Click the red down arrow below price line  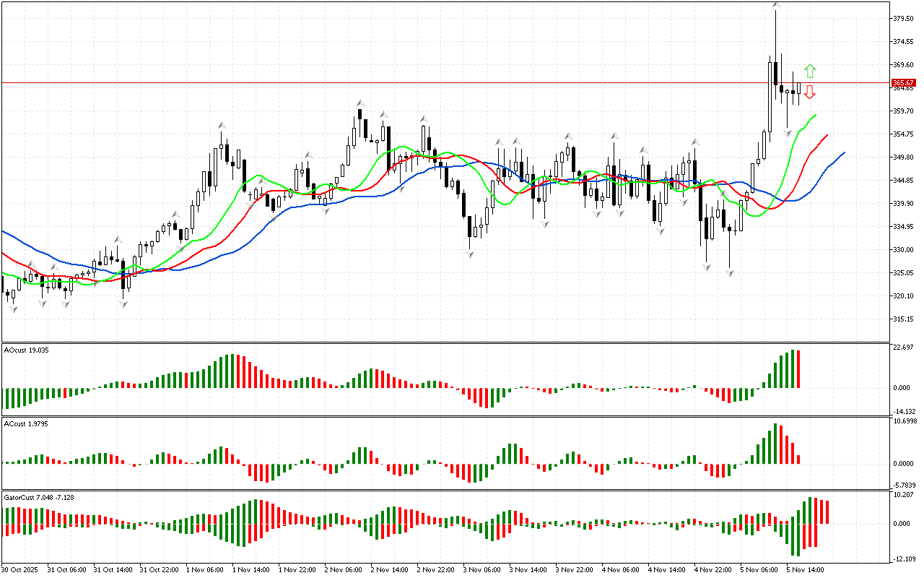(810, 92)
